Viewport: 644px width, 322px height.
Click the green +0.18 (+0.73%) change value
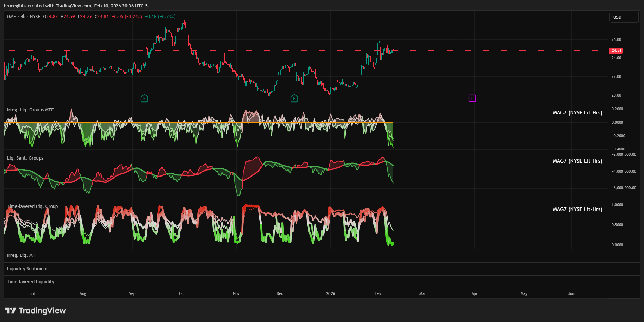(160, 17)
